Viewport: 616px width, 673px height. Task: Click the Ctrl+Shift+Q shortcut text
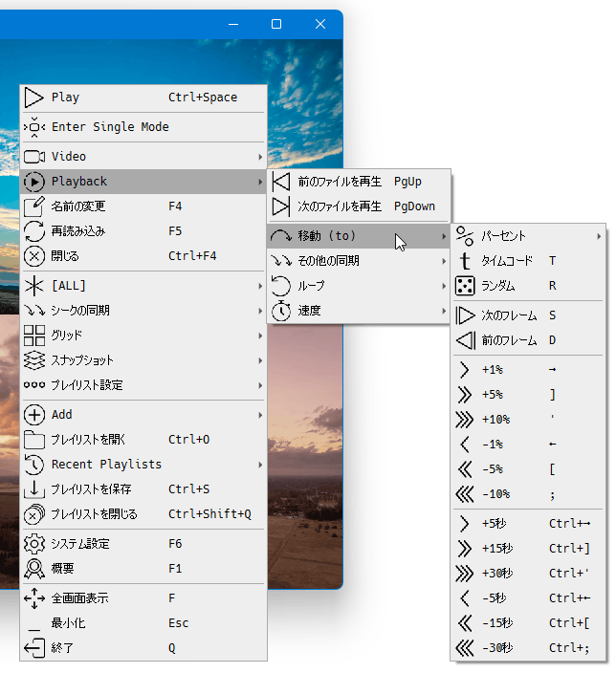(x=209, y=514)
